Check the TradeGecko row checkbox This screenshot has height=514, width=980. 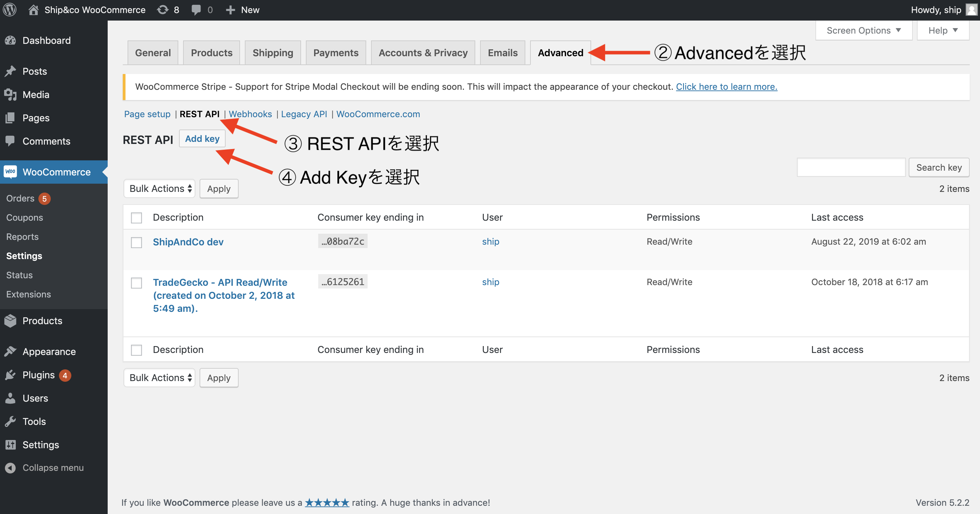coord(136,282)
